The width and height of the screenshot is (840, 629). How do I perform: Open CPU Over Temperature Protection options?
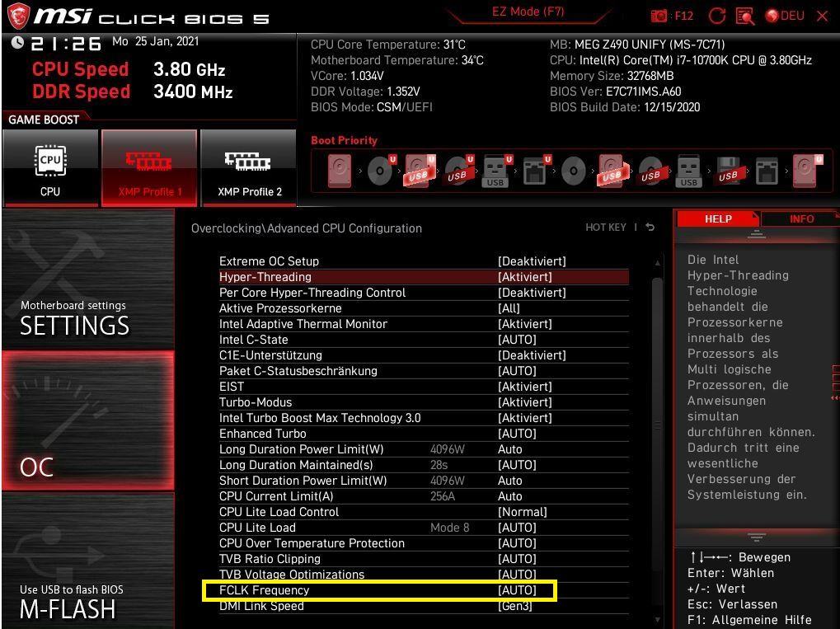pos(423,543)
